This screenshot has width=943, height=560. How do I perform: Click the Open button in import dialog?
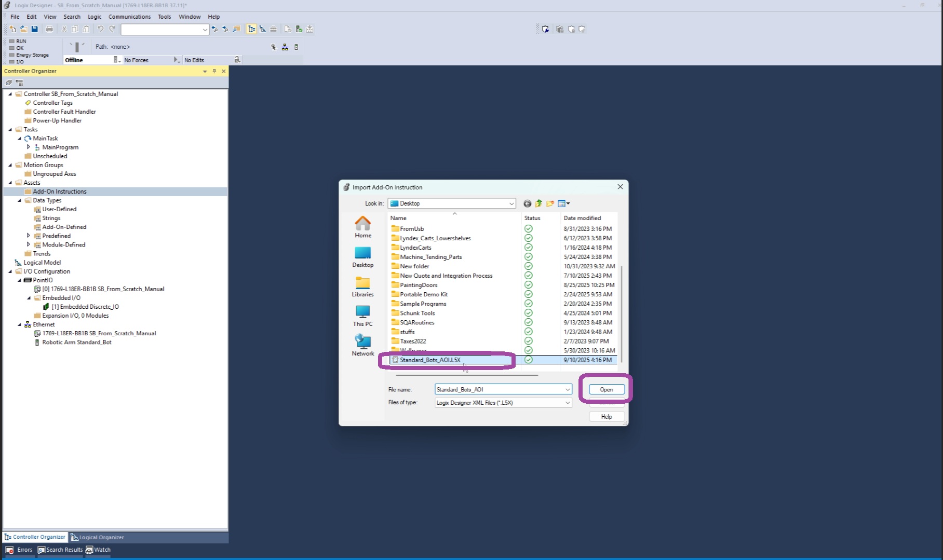click(x=606, y=389)
